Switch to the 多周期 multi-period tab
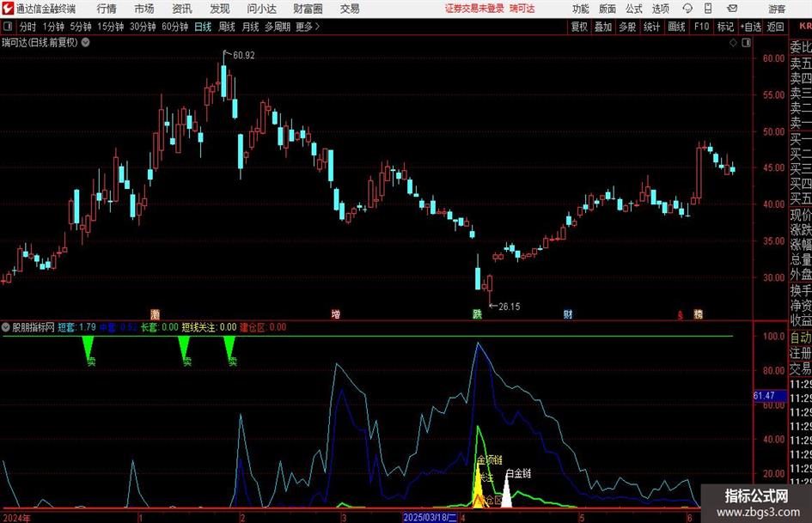Screen dimensions: 812x523 pos(278,27)
